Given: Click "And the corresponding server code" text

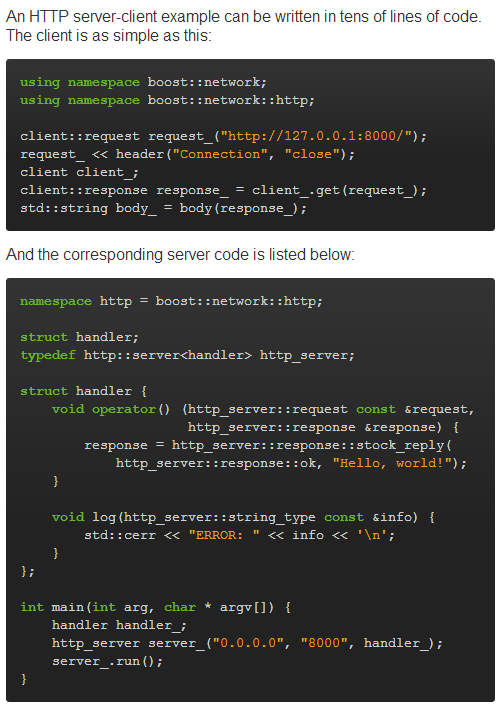Looking at the screenshot, I should click(180, 255).
